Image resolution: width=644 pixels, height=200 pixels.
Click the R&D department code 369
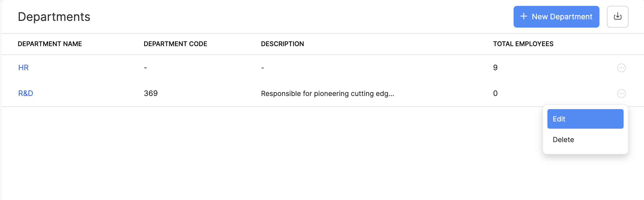[151, 93]
